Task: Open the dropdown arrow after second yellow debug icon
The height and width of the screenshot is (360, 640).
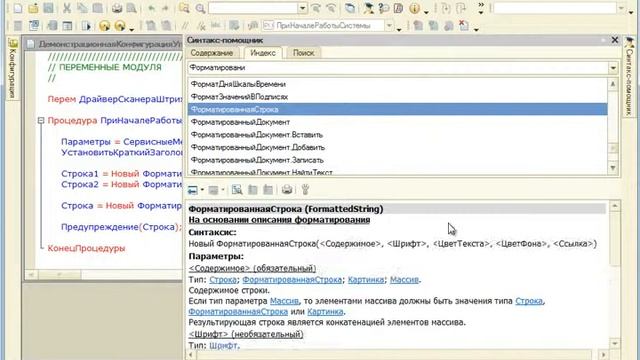Action: tap(131, 29)
